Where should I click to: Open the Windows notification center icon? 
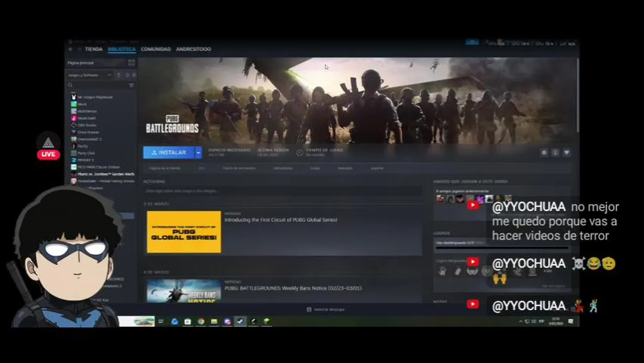click(x=570, y=321)
